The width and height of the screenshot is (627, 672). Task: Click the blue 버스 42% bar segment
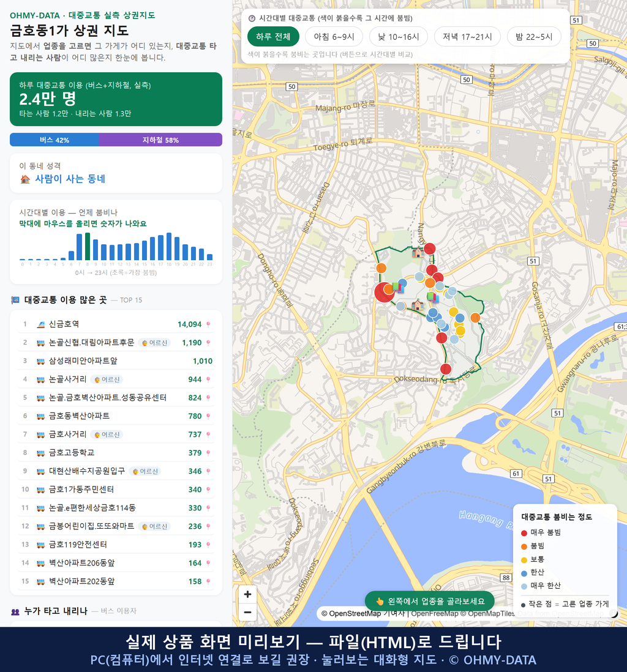coord(54,140)
